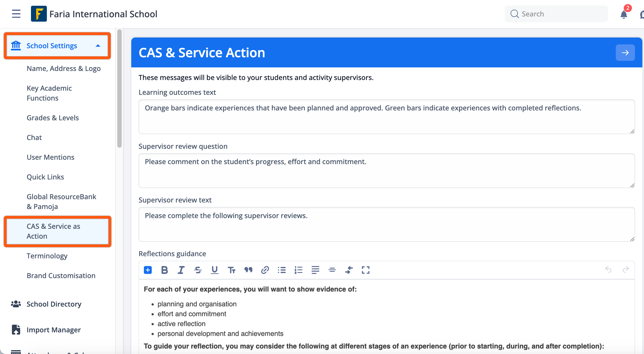The image size is (644, 354).
Task: Select CAS & Service as Action
Action: point(58,231)
